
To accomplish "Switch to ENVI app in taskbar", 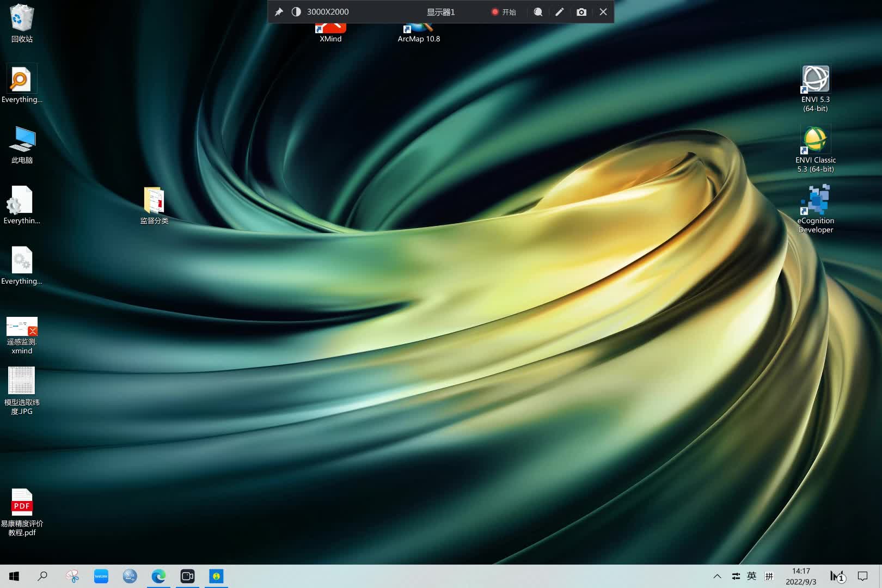I will click(x=216, y=576).
